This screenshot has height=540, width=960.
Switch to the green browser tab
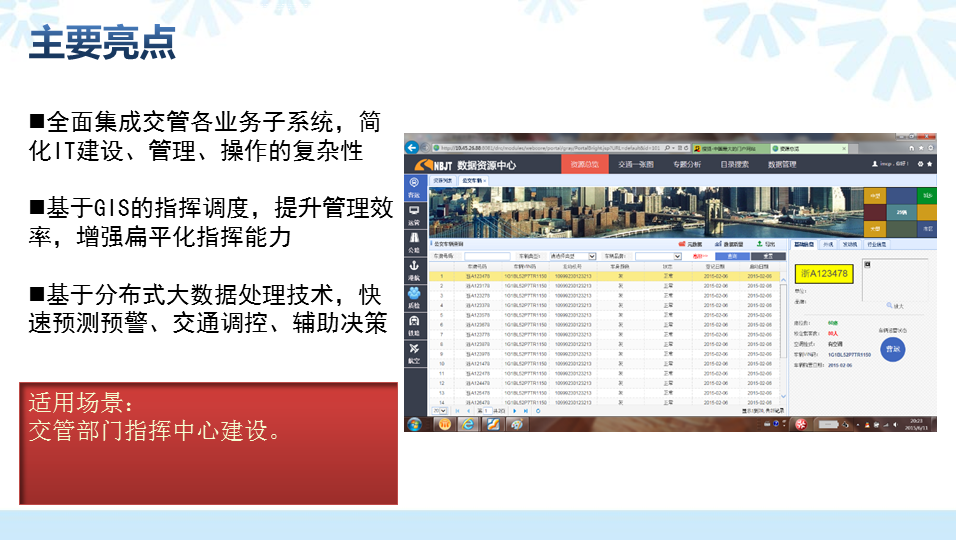809,148
